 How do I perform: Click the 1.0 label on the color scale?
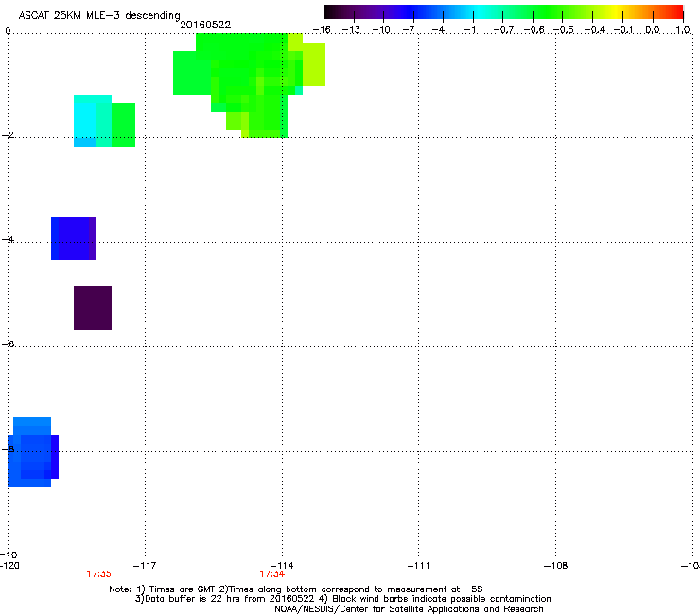(x=683, y=30)
